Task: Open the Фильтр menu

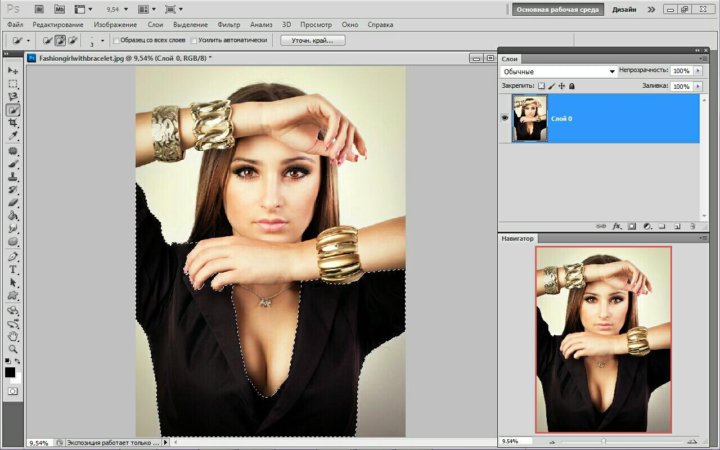Action: tap(229, 25)
